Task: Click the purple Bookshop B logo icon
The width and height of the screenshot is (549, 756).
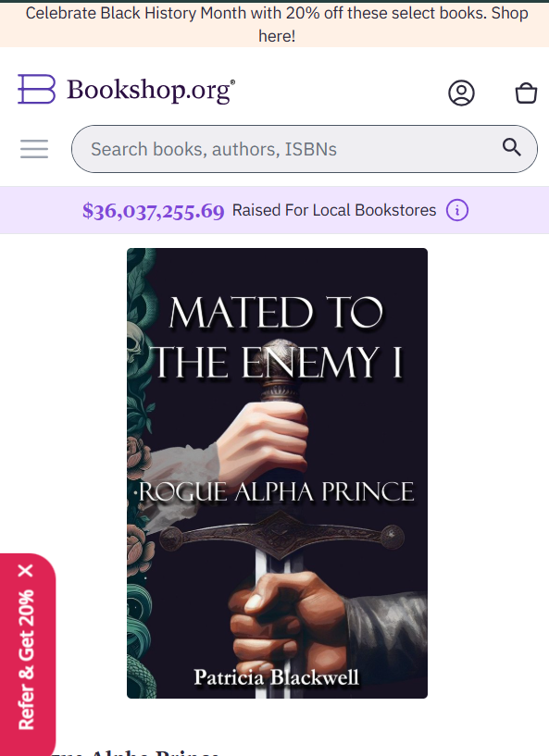Action: click(x=37, y=89)
